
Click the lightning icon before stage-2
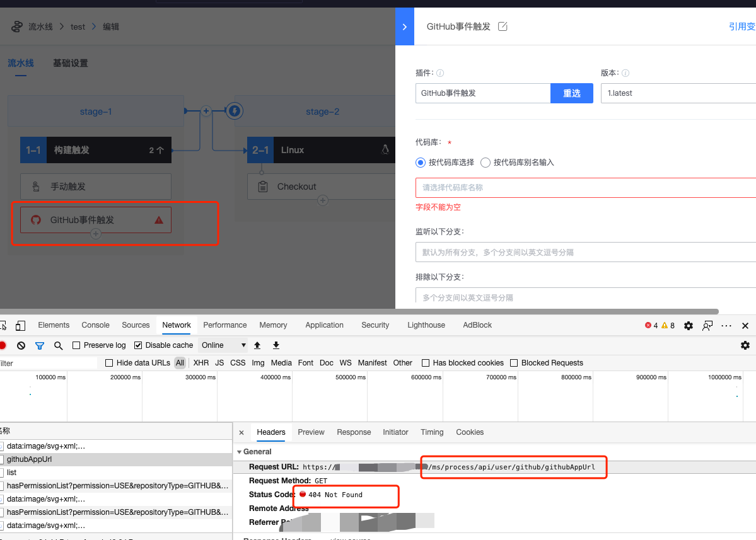pyautogui.click(x=235, y=111)
